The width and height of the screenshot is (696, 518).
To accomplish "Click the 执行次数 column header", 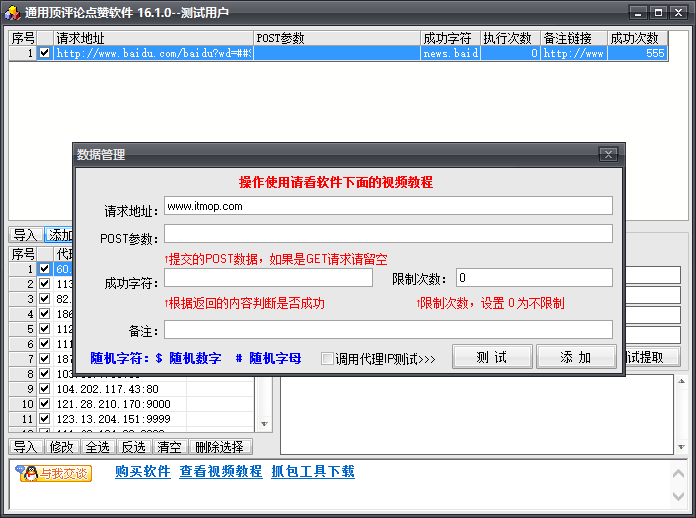I will pyautogui.click(x=510, y=38).
